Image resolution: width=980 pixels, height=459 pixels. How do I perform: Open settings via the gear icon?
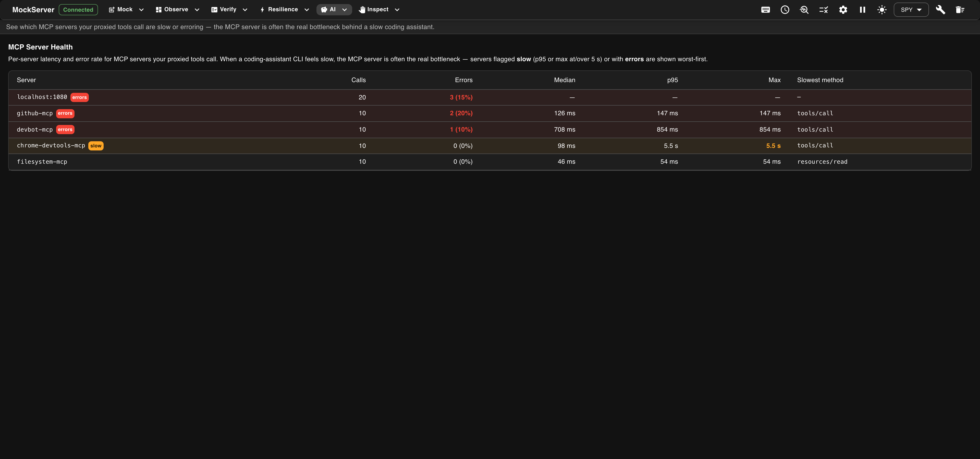point(843,10)
